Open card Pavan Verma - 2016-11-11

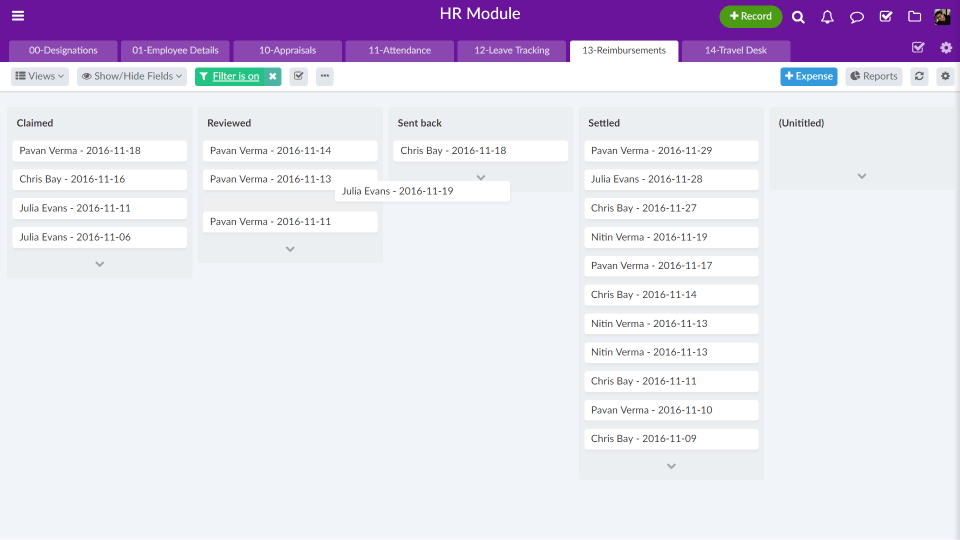coord(290,222)
